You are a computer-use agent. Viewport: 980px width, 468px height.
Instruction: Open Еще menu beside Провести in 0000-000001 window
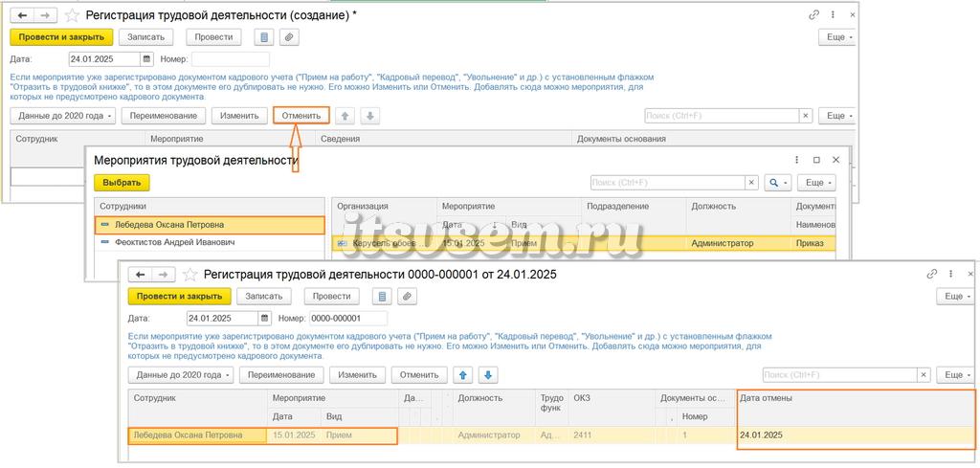pyautogui.click(x=954, y=296)
